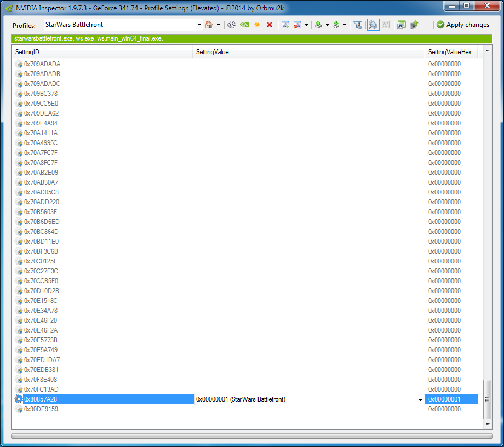Minimize the NVIDIA Inspector window
This screenshot has width=504, height=447.
click(x=452, y=5)
